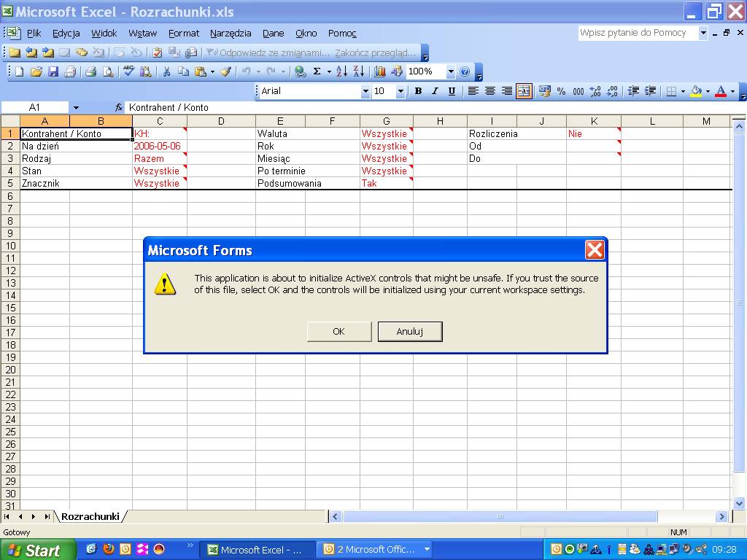
Task: Click the vertical scrollbar down arrow
Action: 740,503
